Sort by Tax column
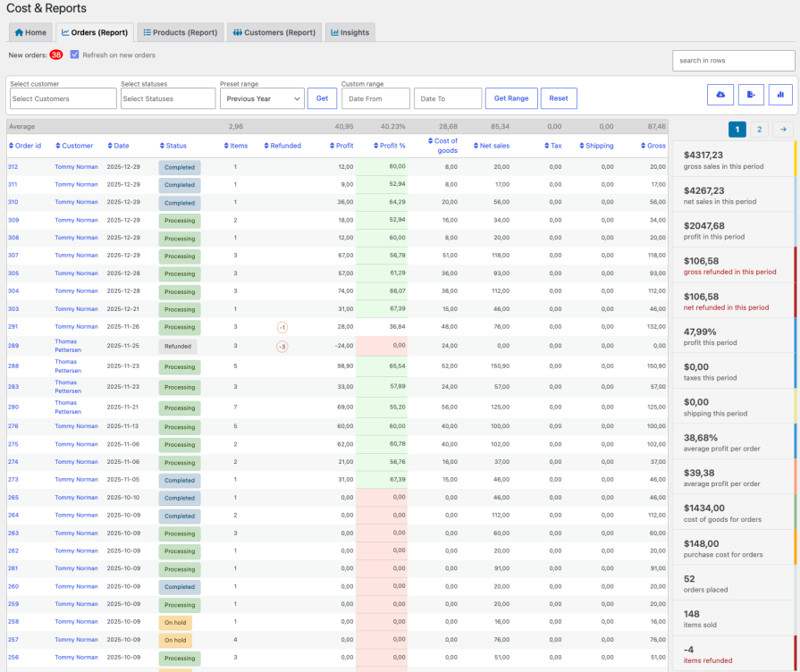The image size is (800, 672). tap(553, 146)
